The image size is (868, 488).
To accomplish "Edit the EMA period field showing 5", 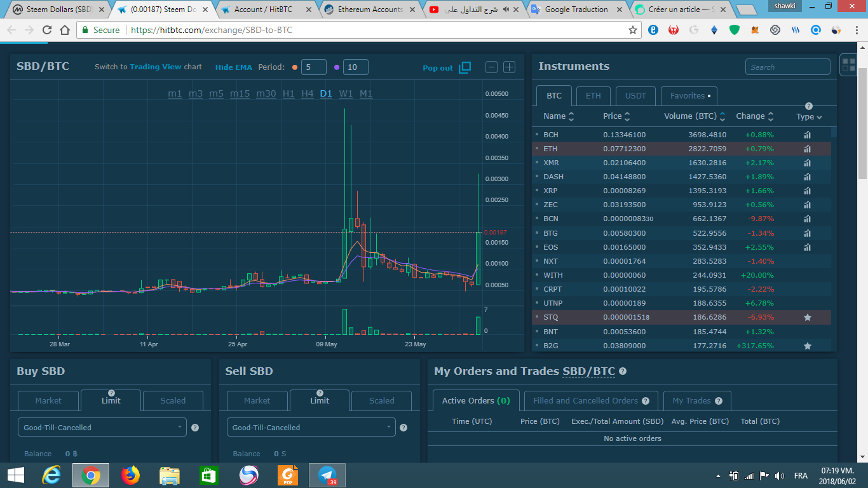I will click(x=314, y=67).
